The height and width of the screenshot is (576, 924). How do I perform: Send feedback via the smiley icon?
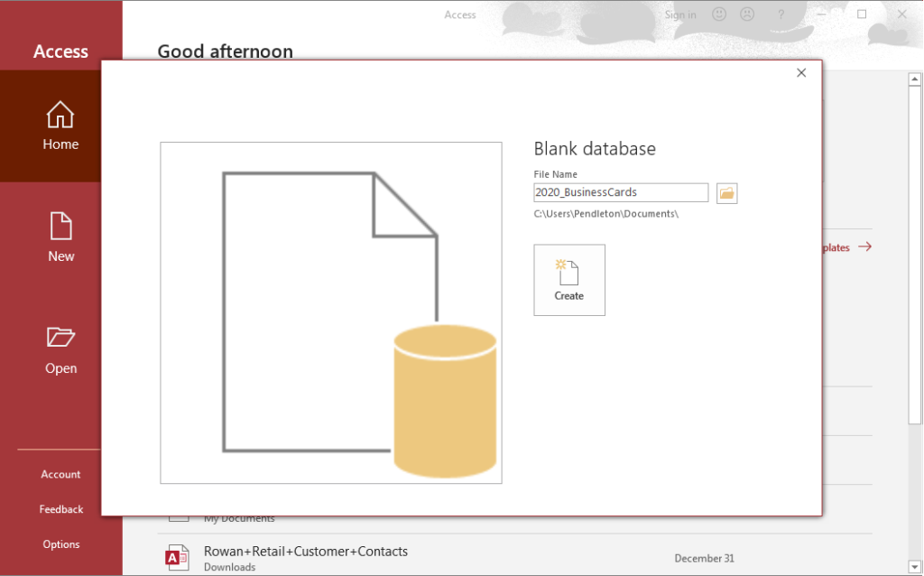point(718,14)
